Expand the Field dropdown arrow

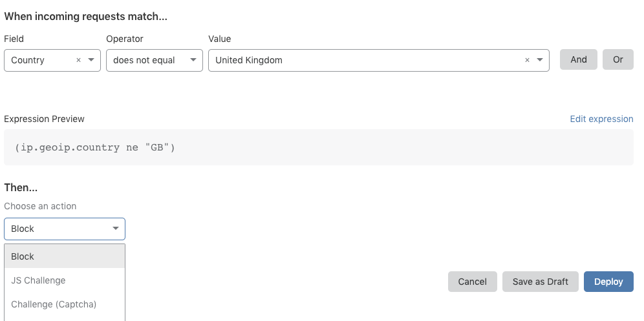[x=91, y=60]
